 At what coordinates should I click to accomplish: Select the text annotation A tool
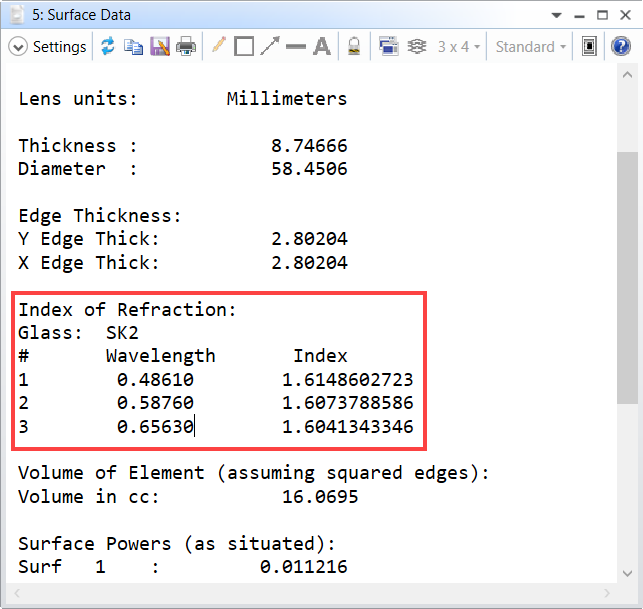click(x=322, y=46)
